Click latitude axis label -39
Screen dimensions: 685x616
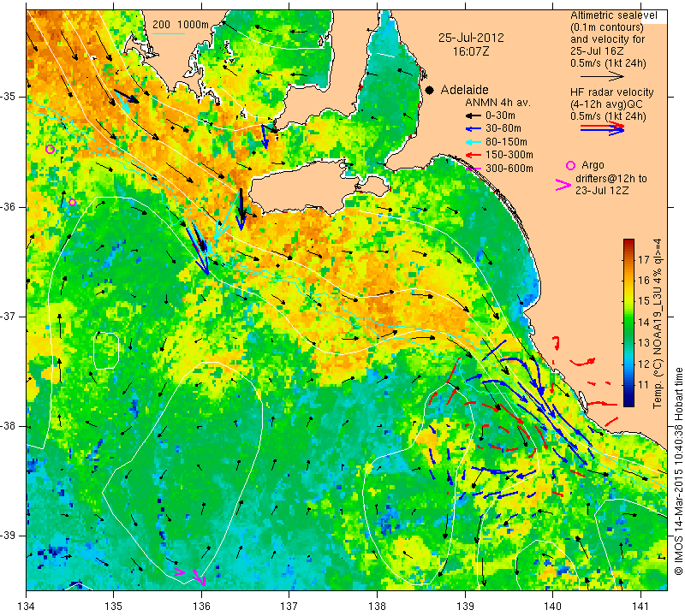(x=9, y=536)
